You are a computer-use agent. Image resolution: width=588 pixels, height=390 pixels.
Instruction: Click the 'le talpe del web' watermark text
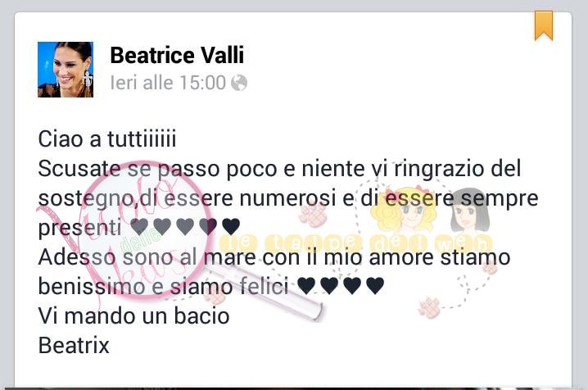[355, 244]
